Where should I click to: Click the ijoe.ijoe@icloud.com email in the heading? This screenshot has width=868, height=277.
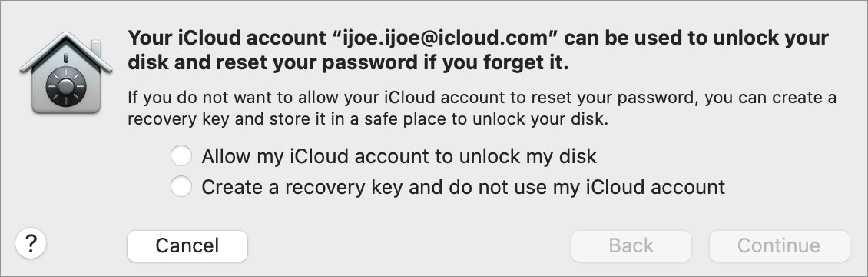pyautogui.click(x=446, y=38)
